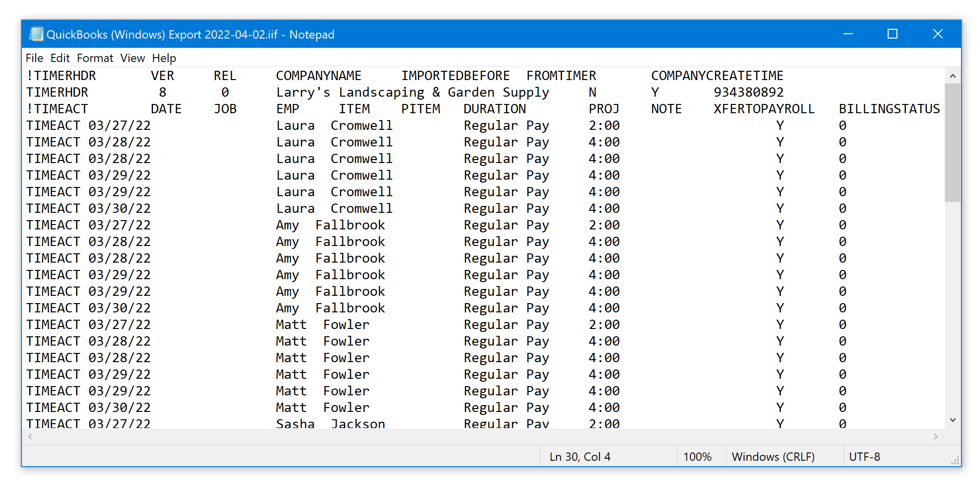This screenshot has height=492, width=980.
Task: Click the vertical scrollbar down arrow
Action: tap(953, 420)
